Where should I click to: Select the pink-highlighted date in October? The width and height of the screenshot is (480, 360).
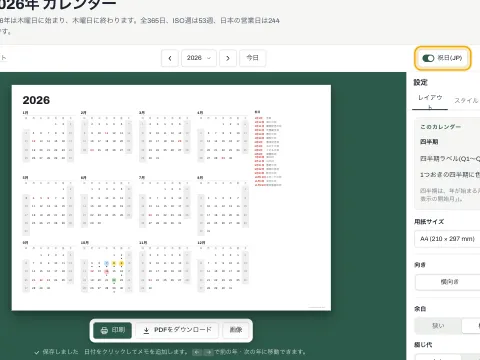point(107,272)
